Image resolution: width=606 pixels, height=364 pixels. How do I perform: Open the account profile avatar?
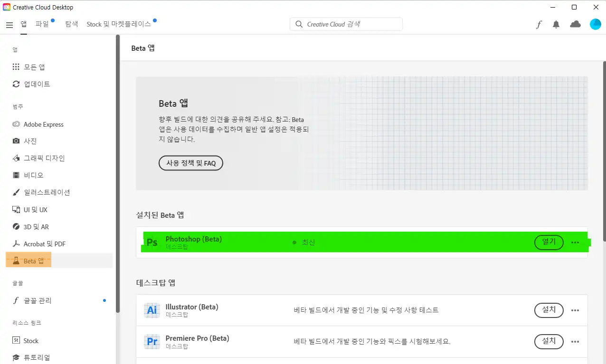(x=595, y=24)
